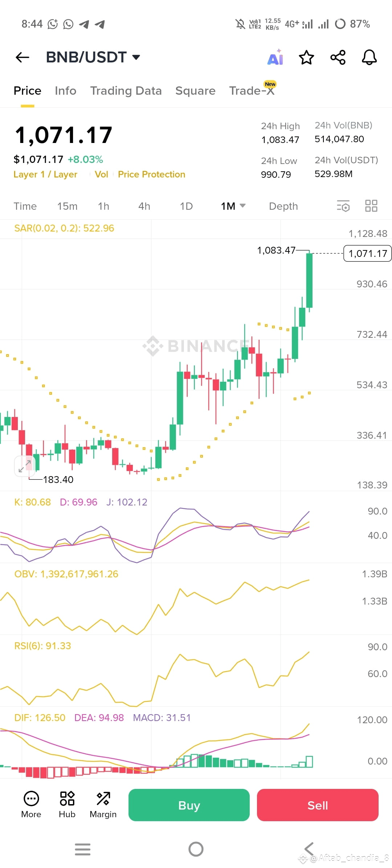The image size is (392, 868).
Task: Tap the Price Protection tag
Action: point(152,175)
